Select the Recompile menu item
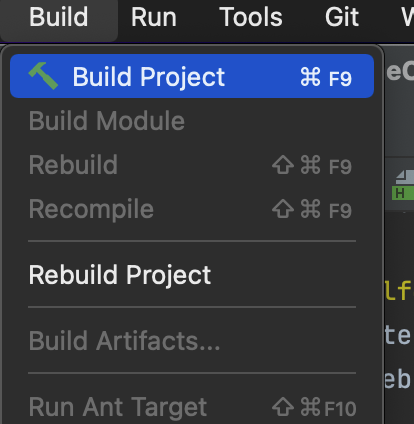This screenshot has height=424, width=414. pos(192,209)
